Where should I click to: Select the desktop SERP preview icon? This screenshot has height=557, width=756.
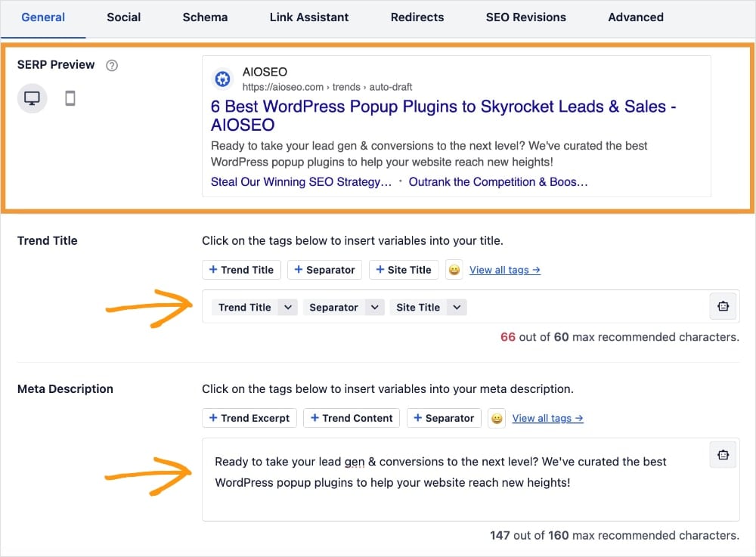click(x=32, y=97)
